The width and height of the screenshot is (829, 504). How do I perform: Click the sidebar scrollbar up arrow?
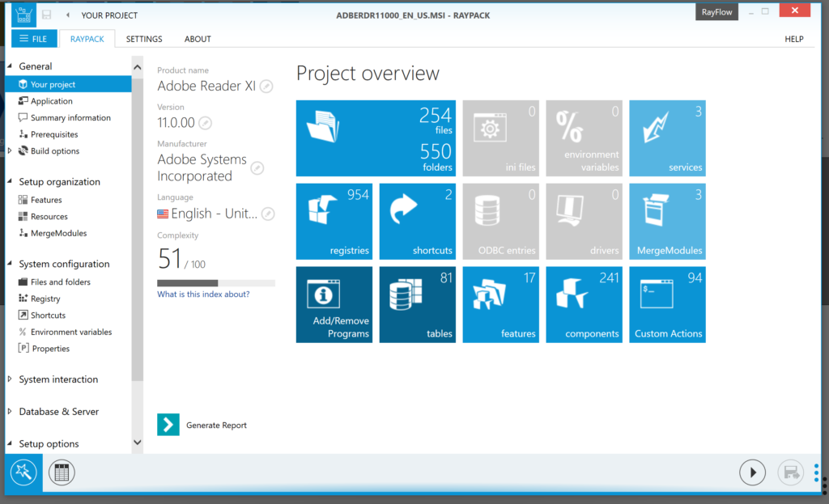pos(138,67)
